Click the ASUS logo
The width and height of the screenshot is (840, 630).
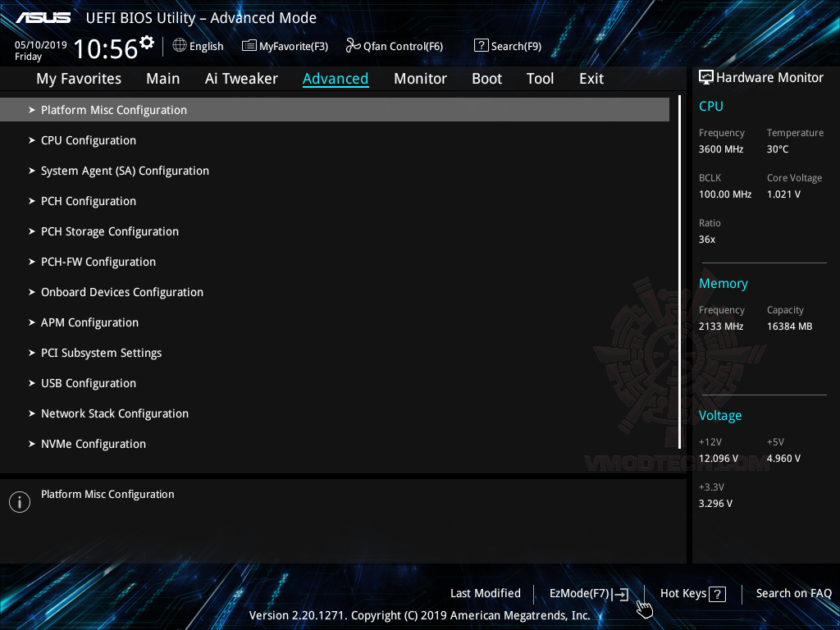point(43,18)
